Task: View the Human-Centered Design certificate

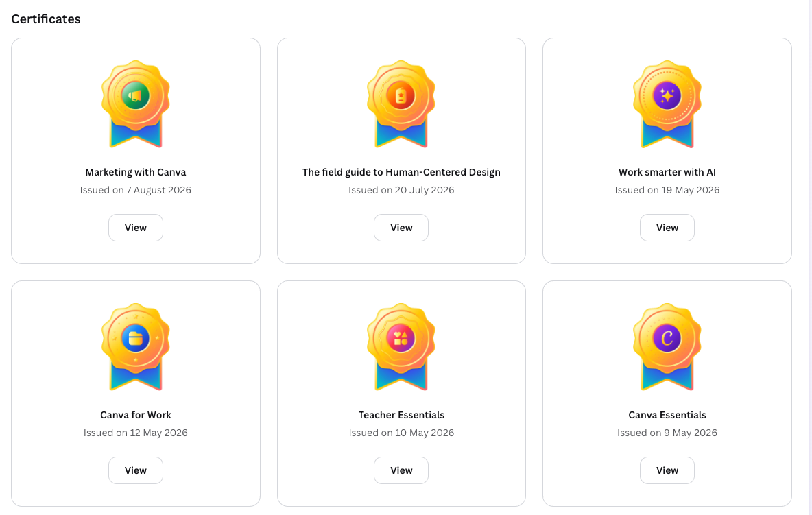Action: [x=401, y=228]
